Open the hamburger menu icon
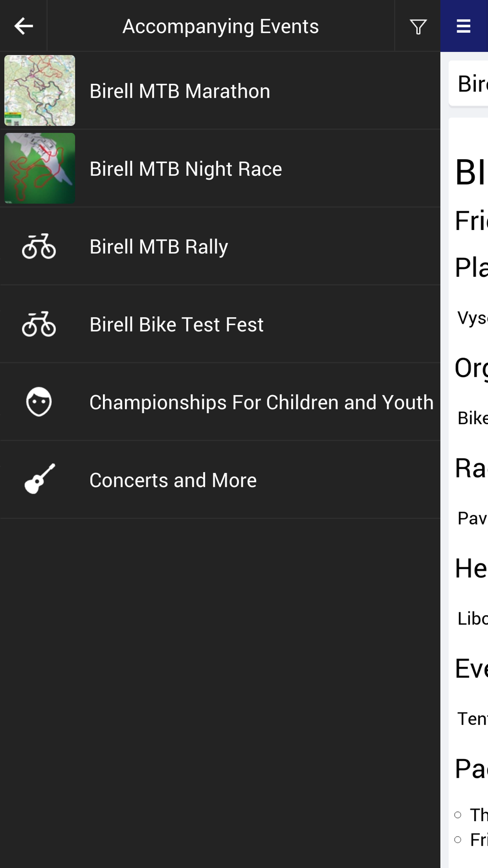The image size is (488, 868). (x=464, y=26)
